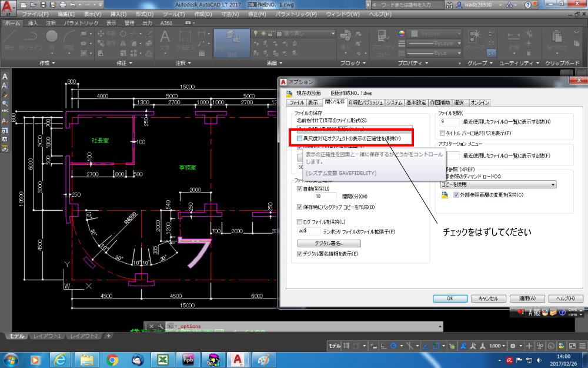
Task: Click the ヘルプ(H) button in the Options dialog
Action: (566, 299)
